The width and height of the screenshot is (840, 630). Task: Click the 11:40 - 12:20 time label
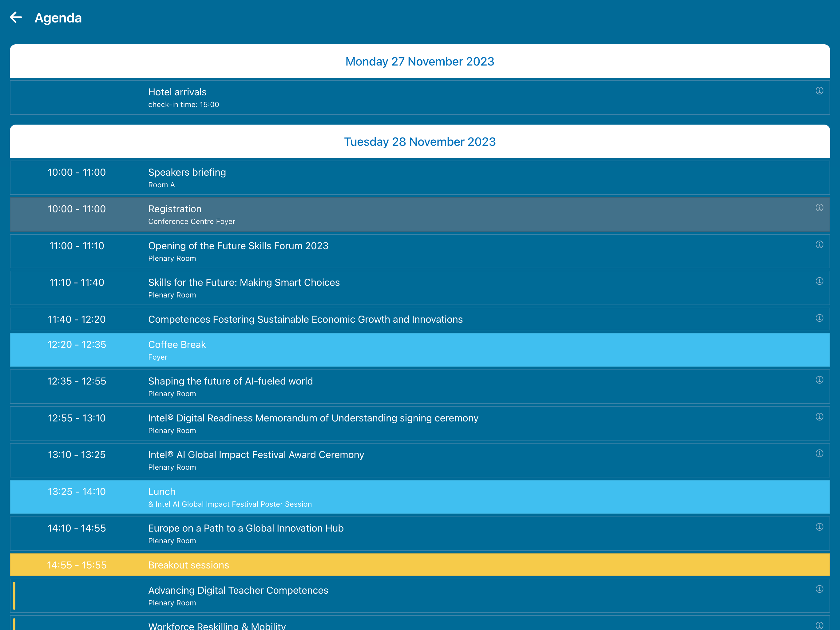(77, 319)
